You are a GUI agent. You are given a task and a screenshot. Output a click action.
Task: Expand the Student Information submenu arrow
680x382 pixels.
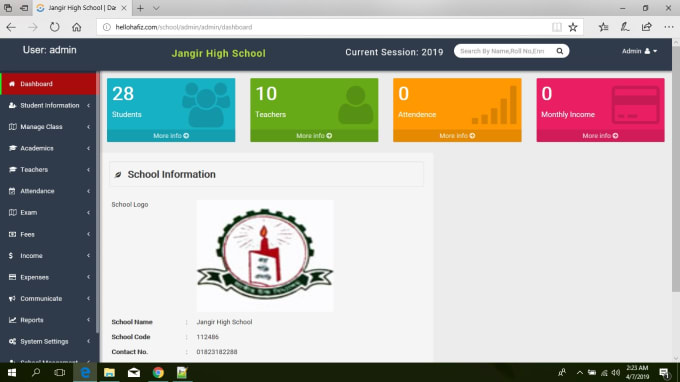[x=88, y=105]
